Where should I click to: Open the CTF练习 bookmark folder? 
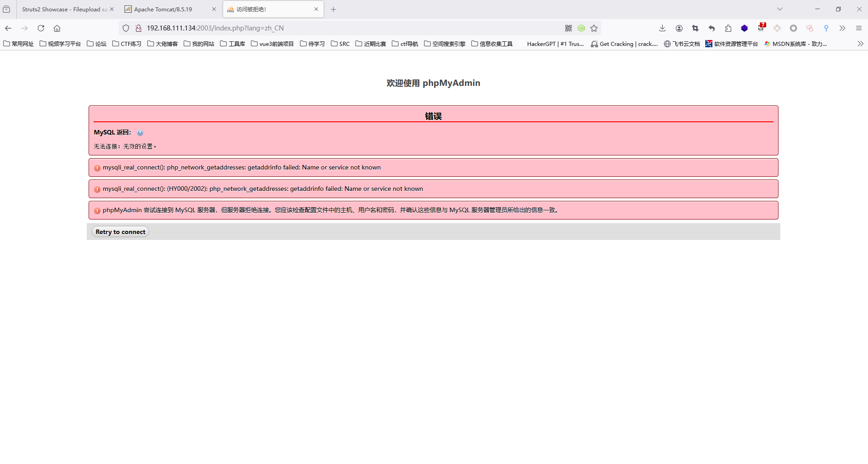click(x=127, y=44)
